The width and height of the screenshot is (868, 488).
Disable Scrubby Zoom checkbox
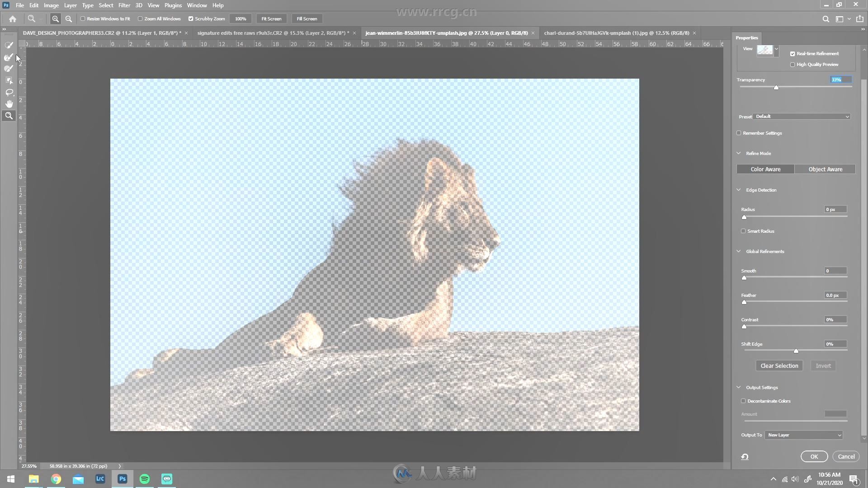191,19
